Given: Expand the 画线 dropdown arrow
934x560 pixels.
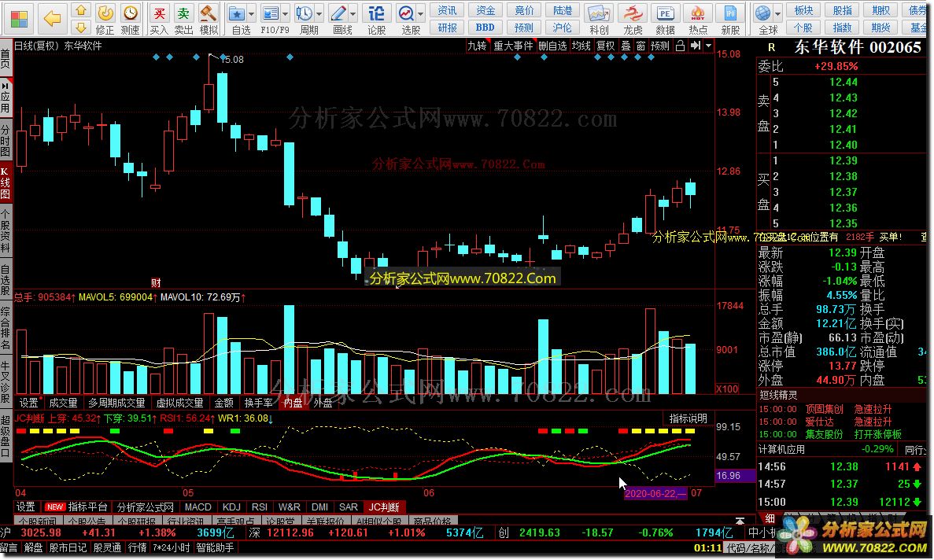Looking at the screenshot, I should click(353, 13).
